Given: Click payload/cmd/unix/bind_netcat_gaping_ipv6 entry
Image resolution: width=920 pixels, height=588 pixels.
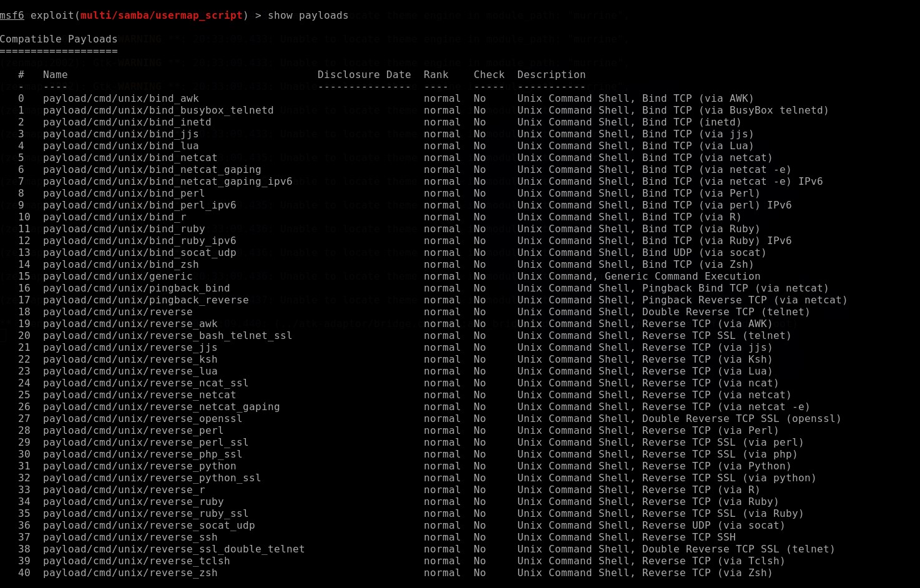Looking at the screenshot, I should [x=167, y=182].
